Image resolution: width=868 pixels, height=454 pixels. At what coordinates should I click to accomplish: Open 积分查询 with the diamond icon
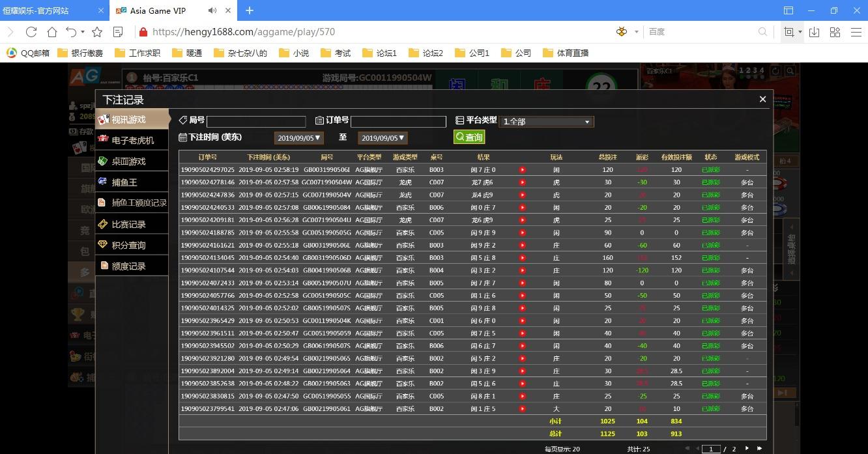128,245
